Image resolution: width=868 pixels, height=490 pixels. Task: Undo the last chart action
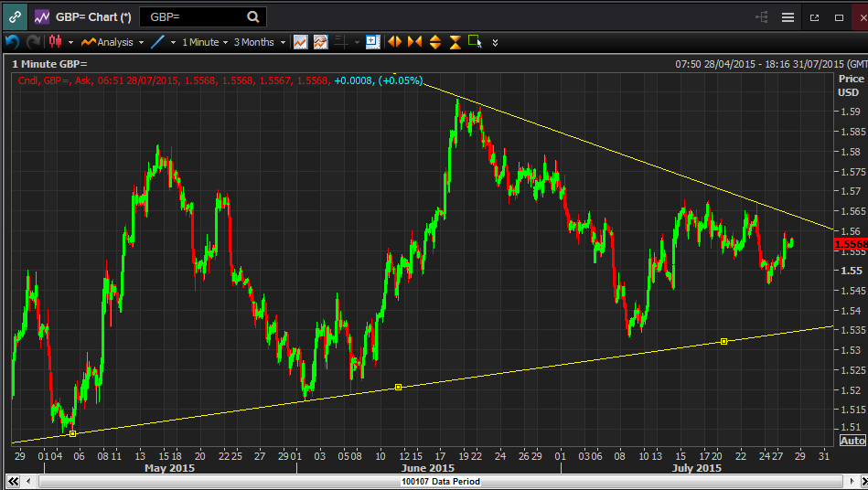[12, 42]
